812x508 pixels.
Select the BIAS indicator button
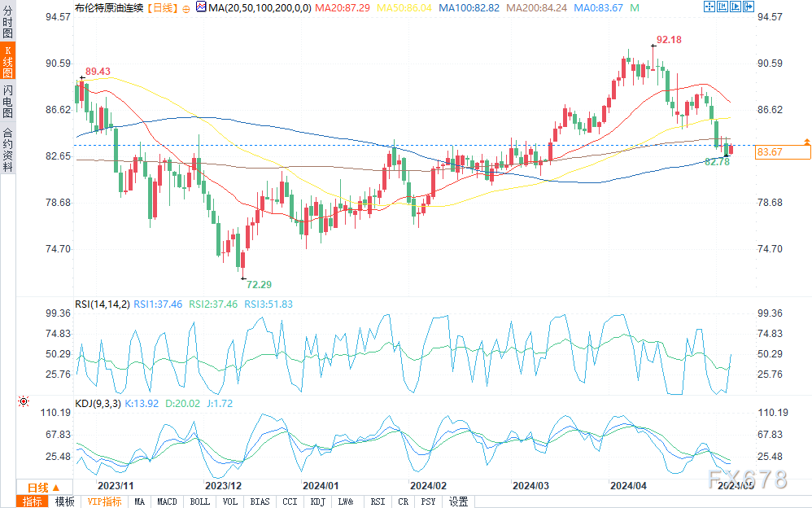tap(260, 501)
